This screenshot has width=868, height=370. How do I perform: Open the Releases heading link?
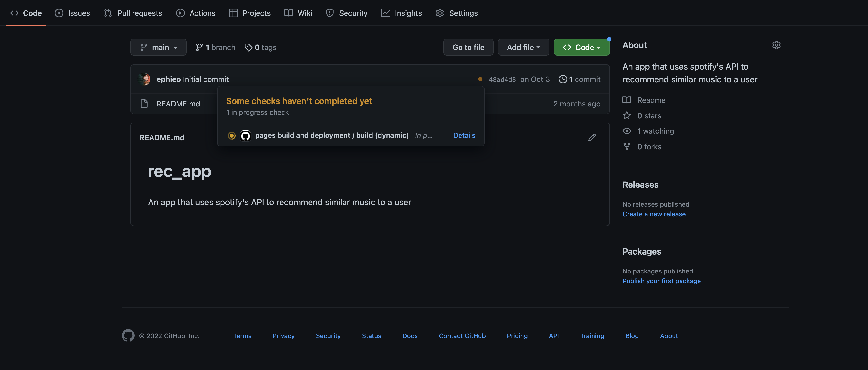coord(640,185)
